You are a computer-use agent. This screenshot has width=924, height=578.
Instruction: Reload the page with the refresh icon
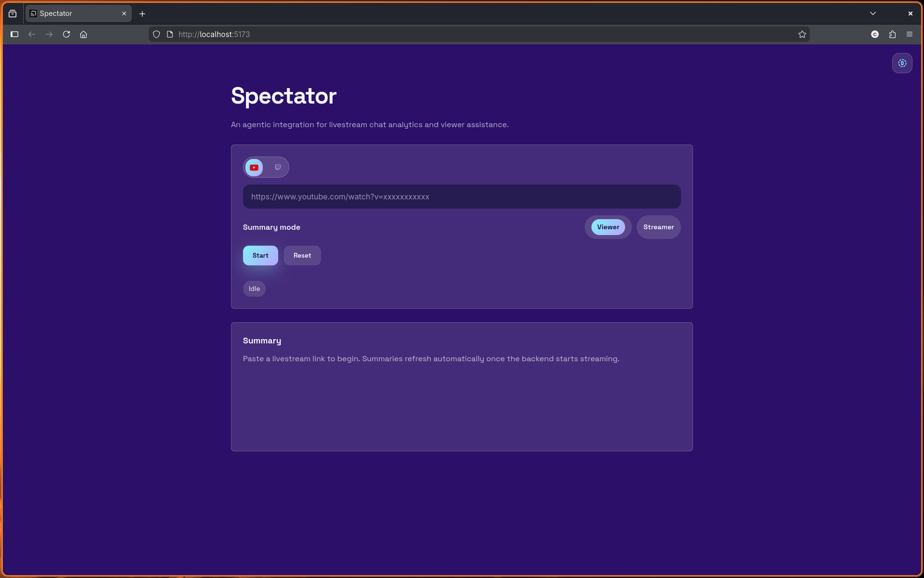point(66,34)
